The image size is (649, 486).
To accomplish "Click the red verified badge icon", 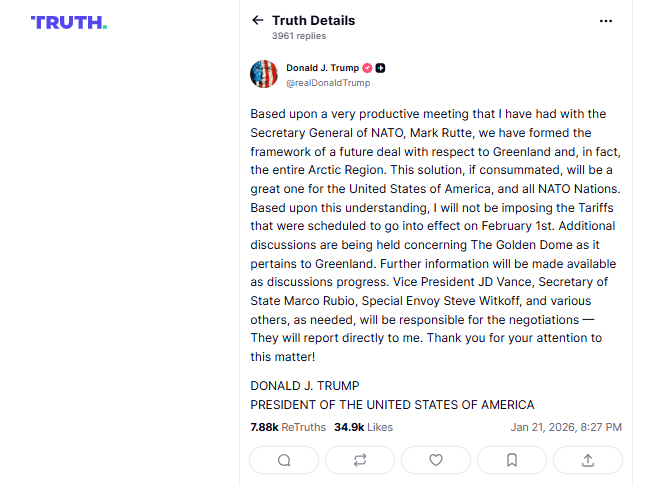I will point(367,68).
